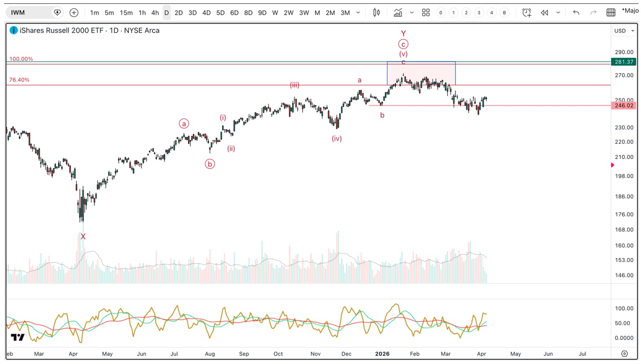Select the W weekly timeframe
This screenshot has height=364, width=641.
click(275, 13)
